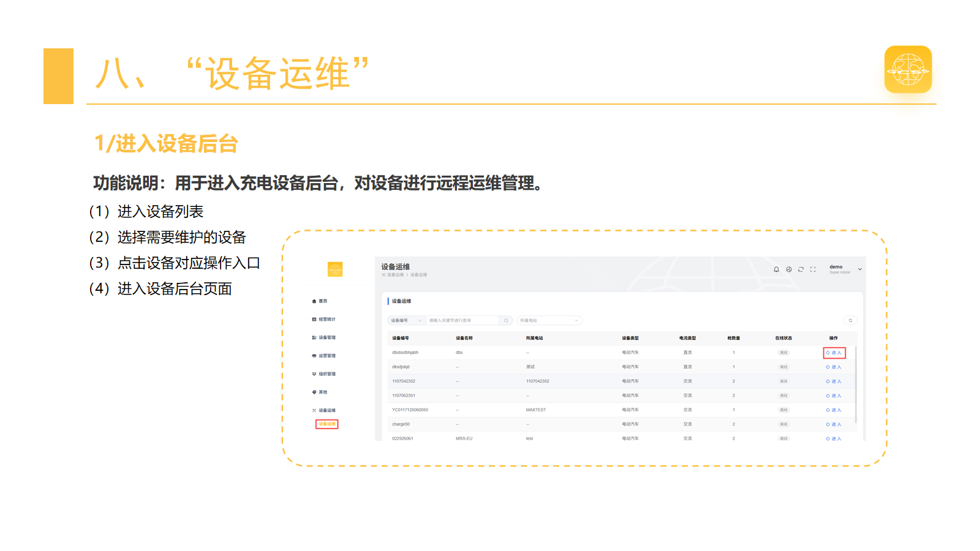Click the 其他 sidebar icon
The width and height of the screenshot is (980, 551).
[x=314, y=392]
